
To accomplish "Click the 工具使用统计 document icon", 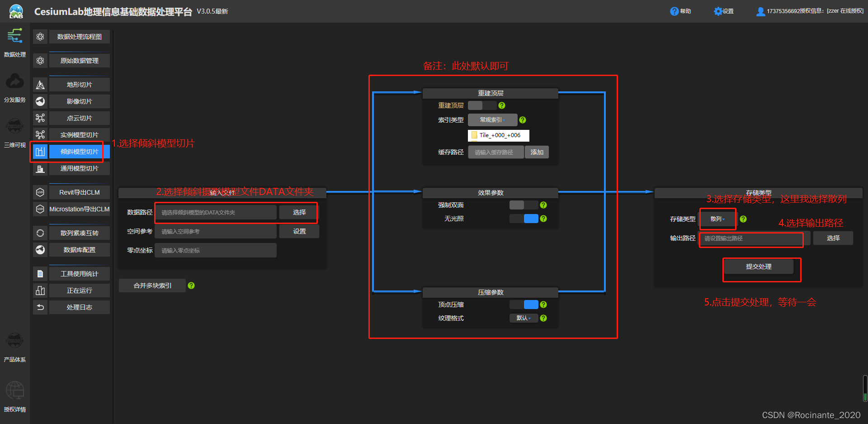I will (40, 274).
